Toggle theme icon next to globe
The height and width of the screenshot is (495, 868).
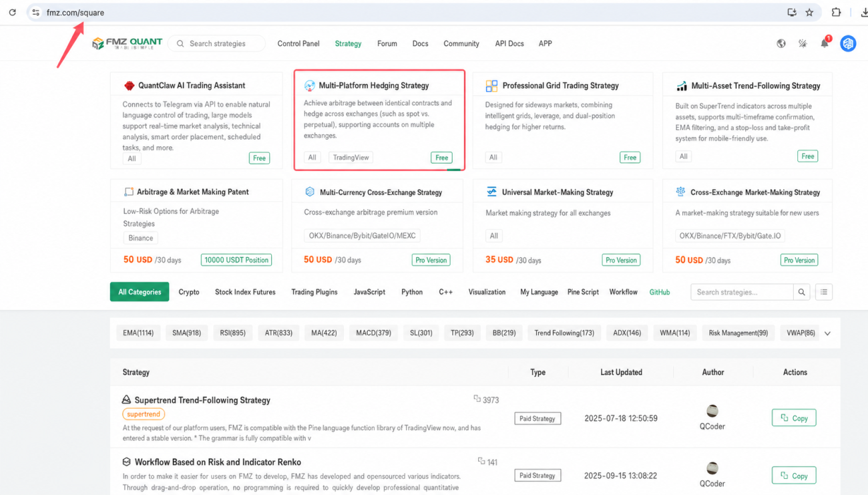[803, 43]
